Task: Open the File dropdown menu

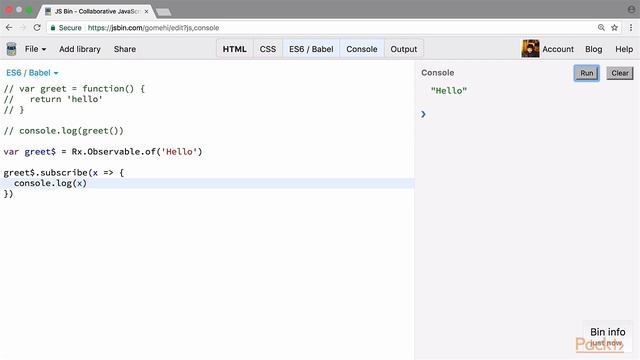Action: tap(35, 49)
